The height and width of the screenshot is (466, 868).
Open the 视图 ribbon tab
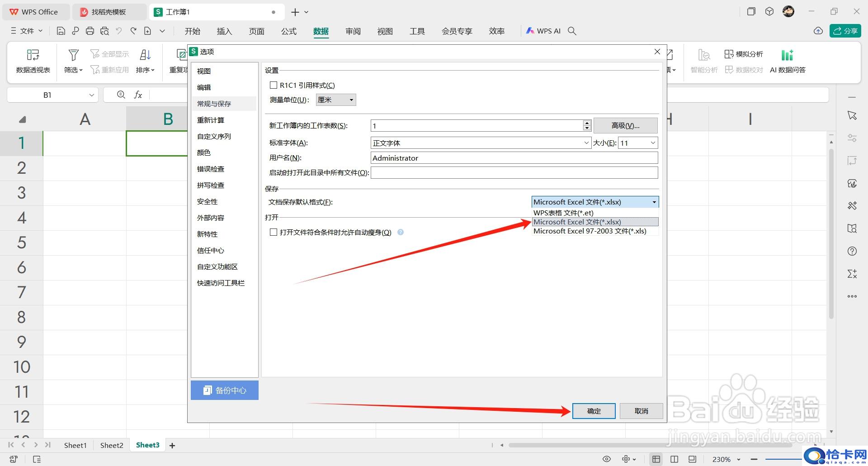click(x=385, y=31)
